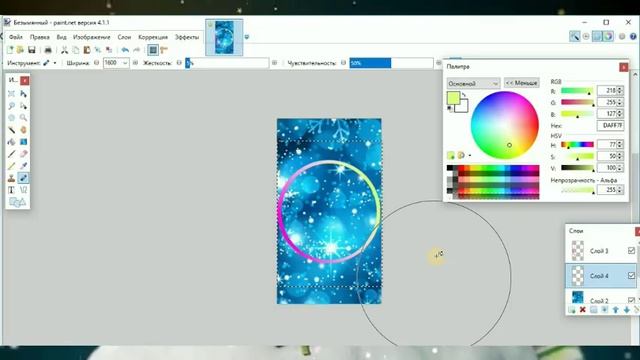Open the Правка menu
640x360 pixels.
[40, 37]
